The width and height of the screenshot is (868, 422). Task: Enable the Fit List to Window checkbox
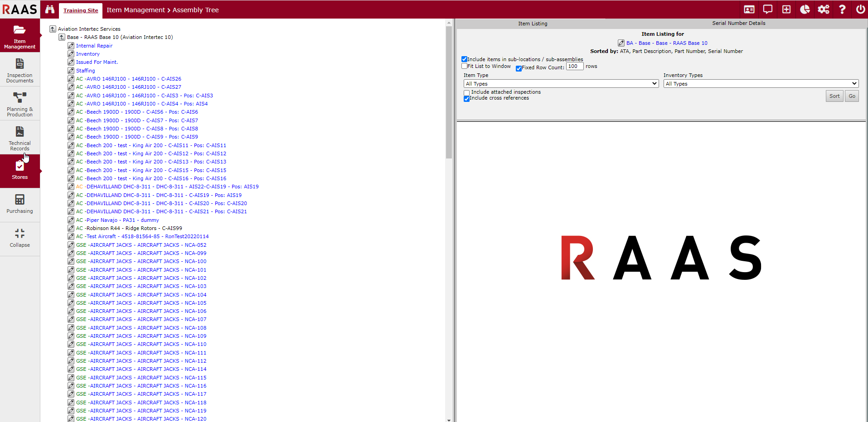click(x=464, y=66)
